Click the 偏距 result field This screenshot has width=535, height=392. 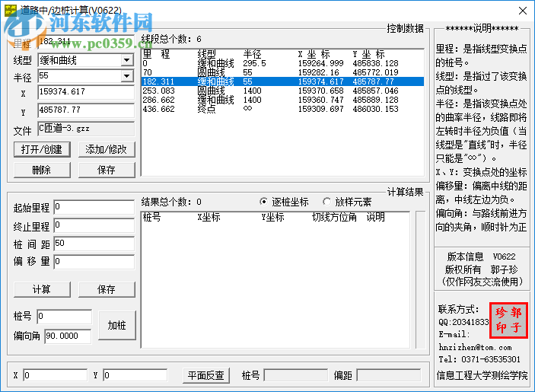389,375
